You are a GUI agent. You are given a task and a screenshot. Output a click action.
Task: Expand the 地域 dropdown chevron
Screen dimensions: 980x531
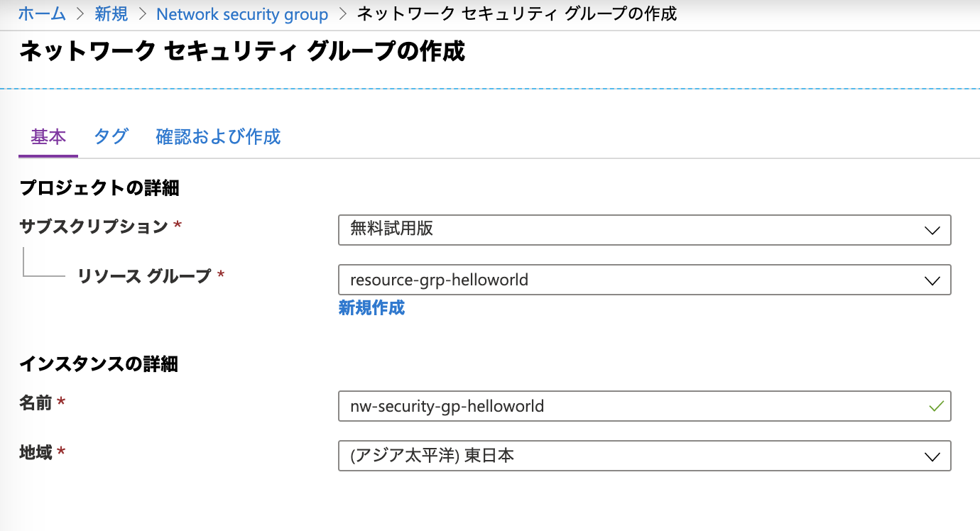click(932, 456)
